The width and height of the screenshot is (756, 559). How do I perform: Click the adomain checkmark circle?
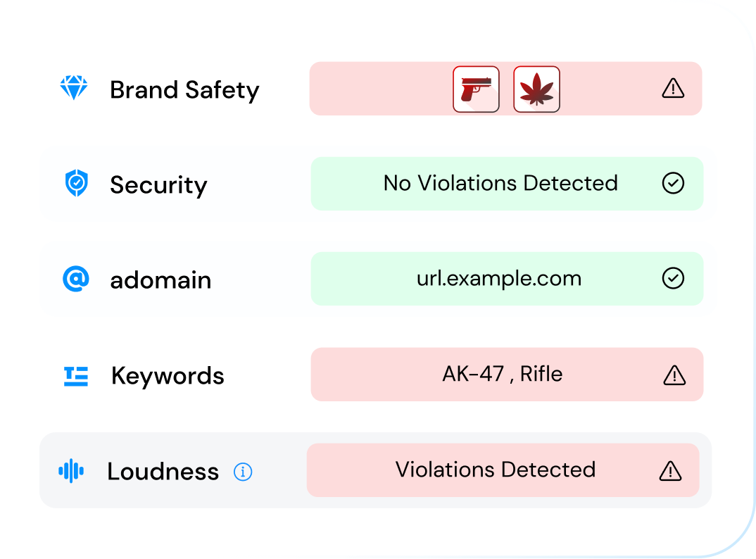click(674, 279)
